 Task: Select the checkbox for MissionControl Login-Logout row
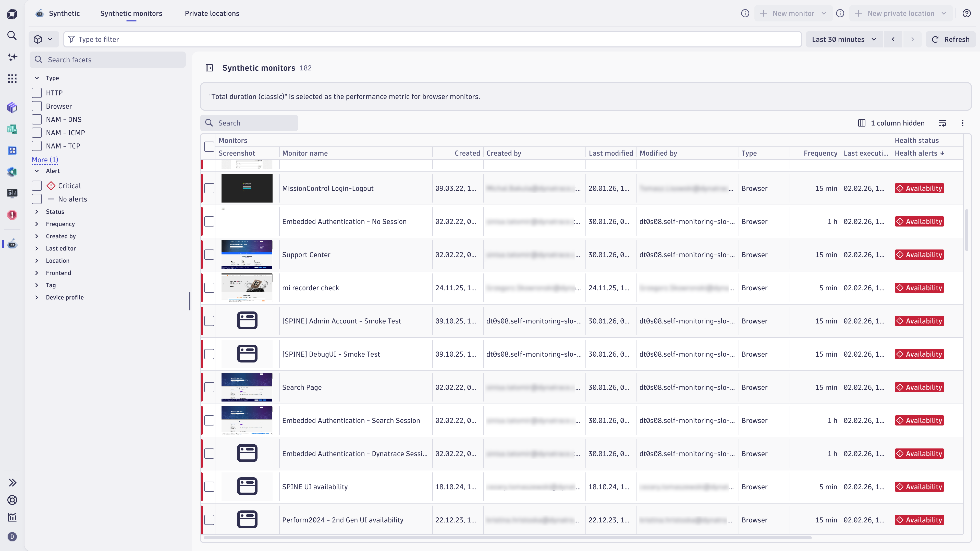coord(209,188)
